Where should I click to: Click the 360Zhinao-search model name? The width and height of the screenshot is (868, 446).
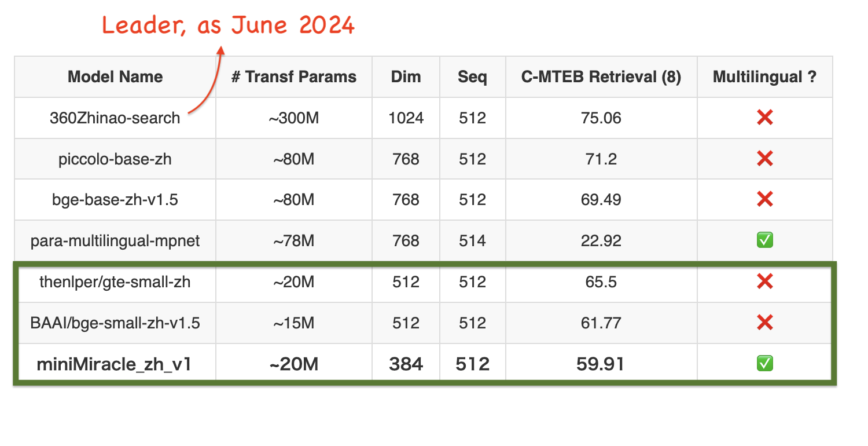pos(115,118)
